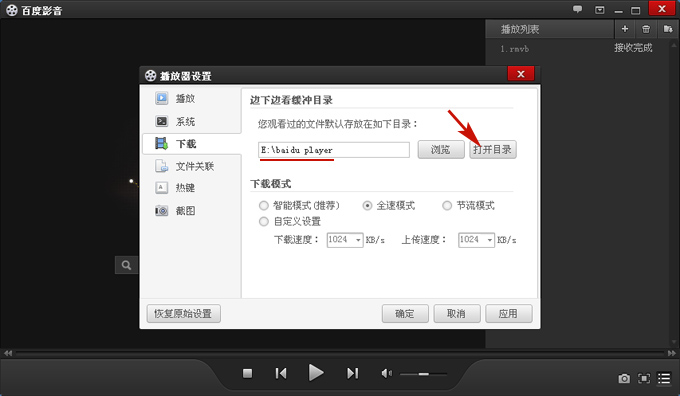Select 自定义设置 radio button
Screen dimensions: 680x396
click(x=264, y=222)
